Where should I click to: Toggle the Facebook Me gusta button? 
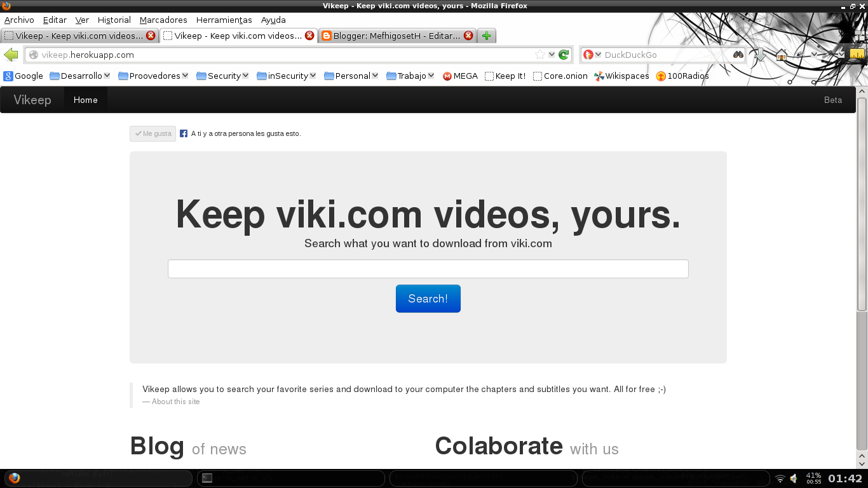click(153, 133)
